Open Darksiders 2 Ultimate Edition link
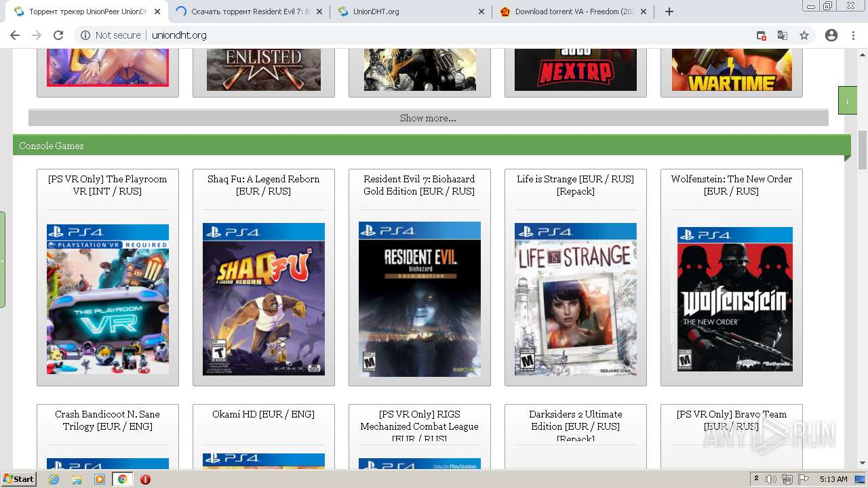Image resolution: width=868 pixels, height=488 pixels. pos(575,426)
